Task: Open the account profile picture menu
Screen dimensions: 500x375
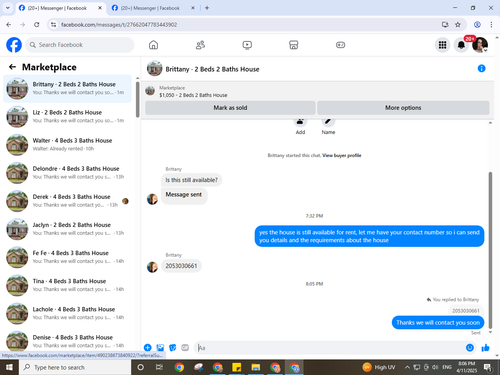Action: (480, 45)
